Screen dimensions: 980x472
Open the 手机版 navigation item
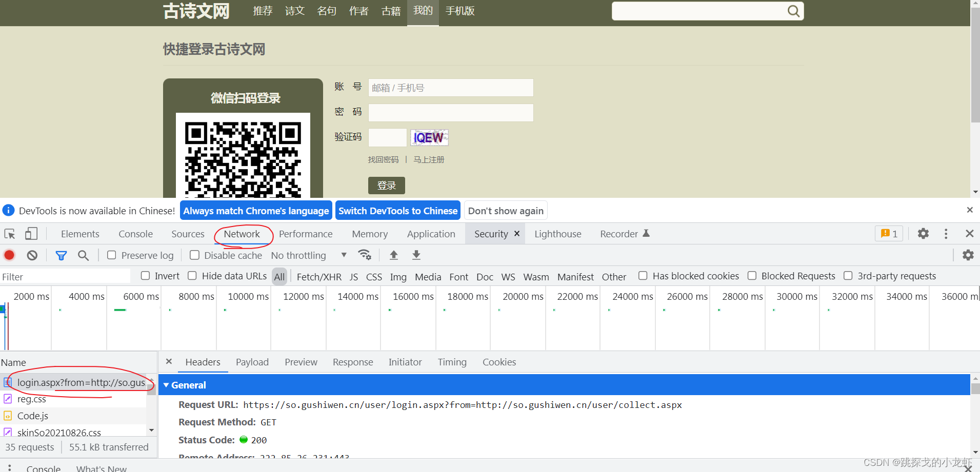(460, 11)
